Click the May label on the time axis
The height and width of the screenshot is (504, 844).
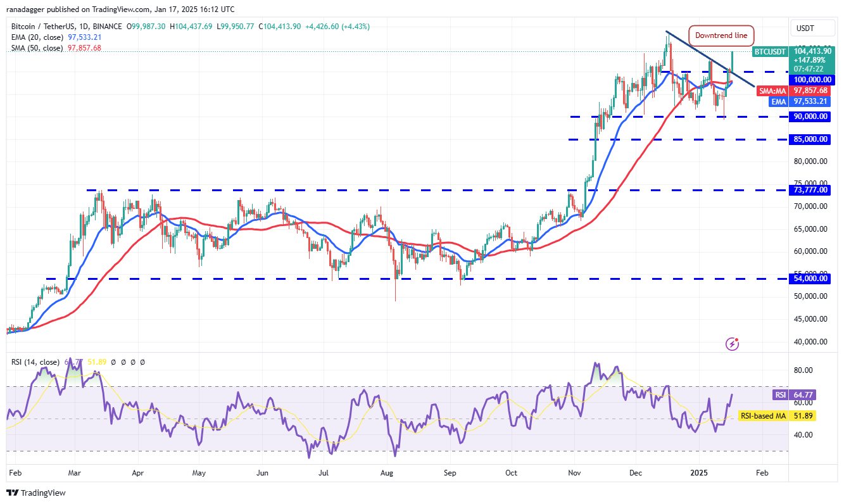(199, 473)
